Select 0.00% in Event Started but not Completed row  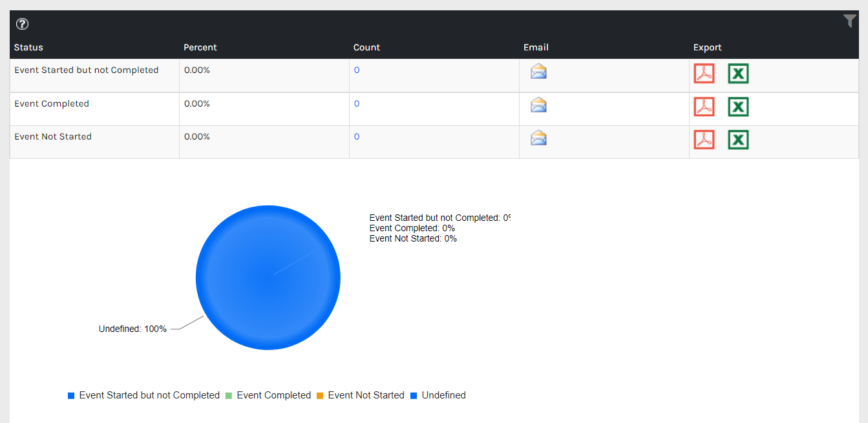click(x=197, y=70)
